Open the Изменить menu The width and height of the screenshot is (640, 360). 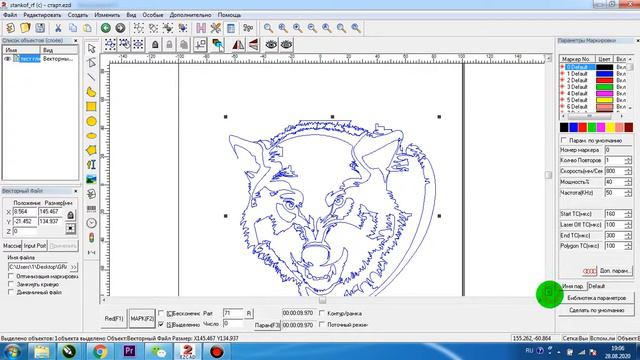pos(107,15)
